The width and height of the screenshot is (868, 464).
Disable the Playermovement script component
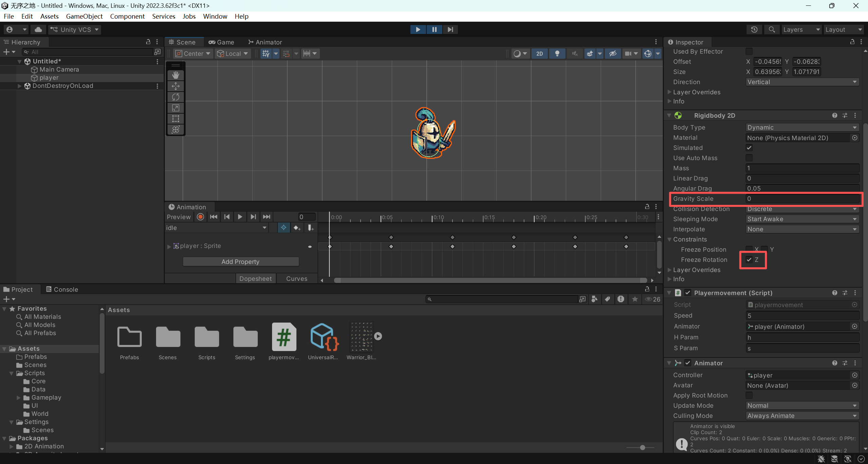pos(688,293)
